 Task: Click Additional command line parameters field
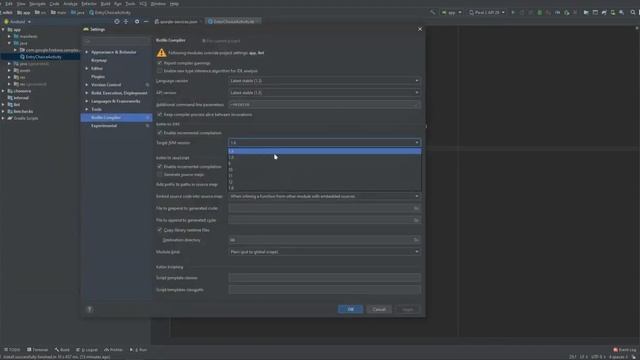coord(324,104)
